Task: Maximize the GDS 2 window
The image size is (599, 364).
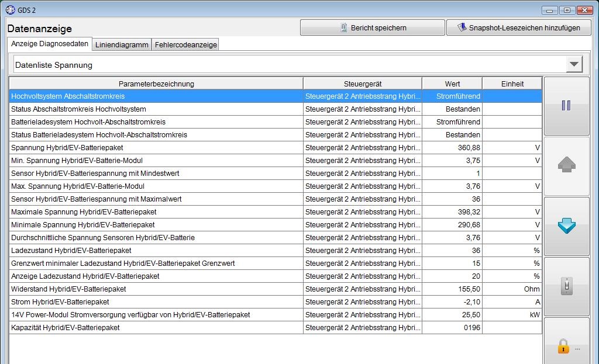Action: pos(567,10)
